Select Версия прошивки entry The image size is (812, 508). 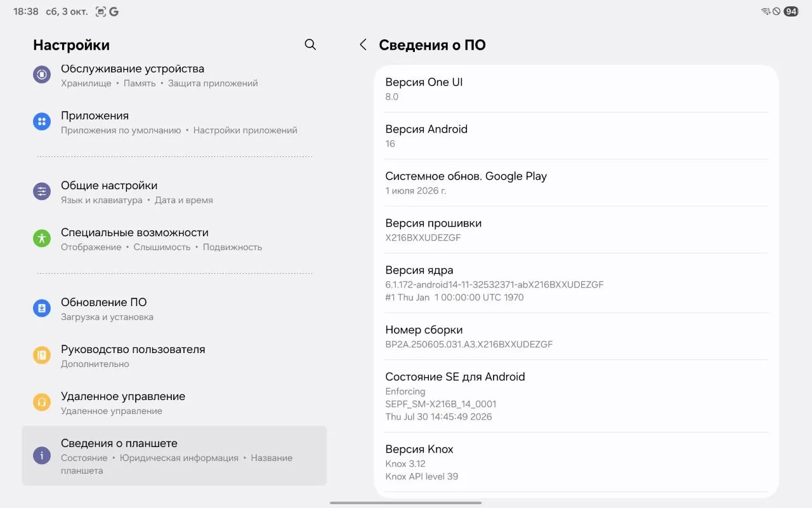577,230
